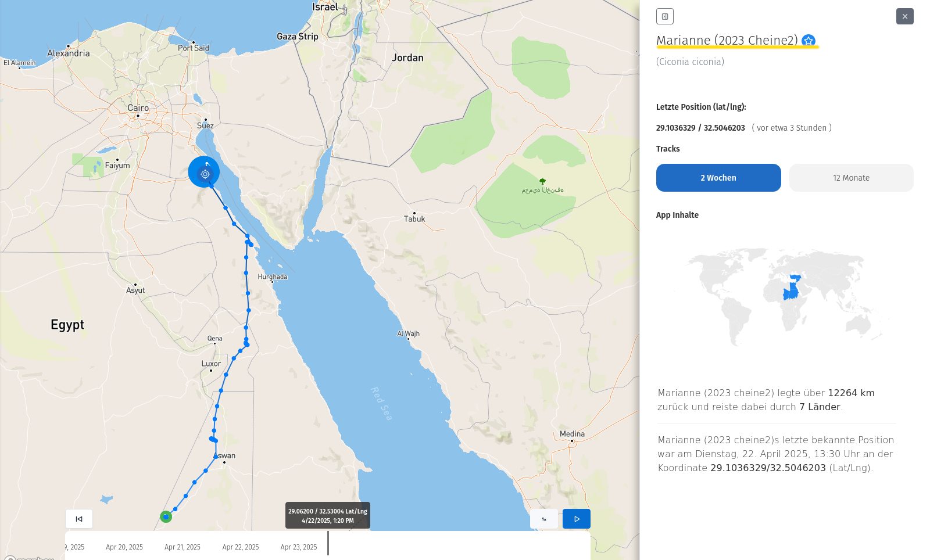This screenshot has height=560, width=930.
Task: Click the last position coordinates text
Action: pyautogui.click(x=700, y=128)
